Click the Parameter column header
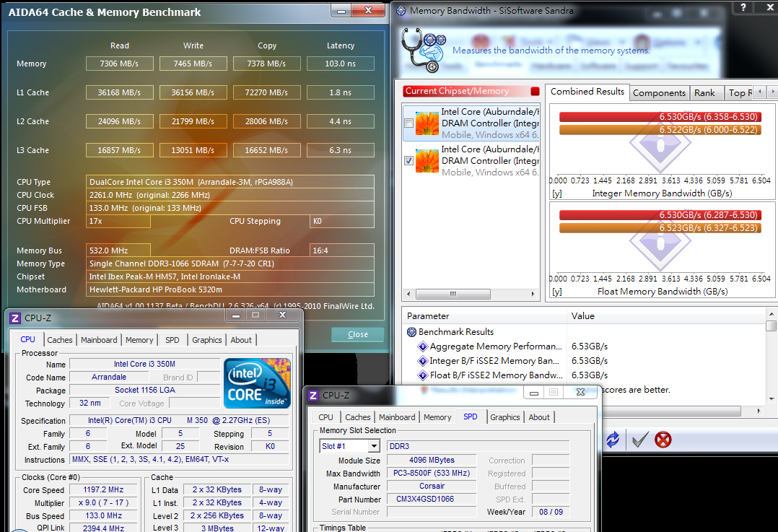The width and height of the screenshot is (778, 532). coord(484,316)
